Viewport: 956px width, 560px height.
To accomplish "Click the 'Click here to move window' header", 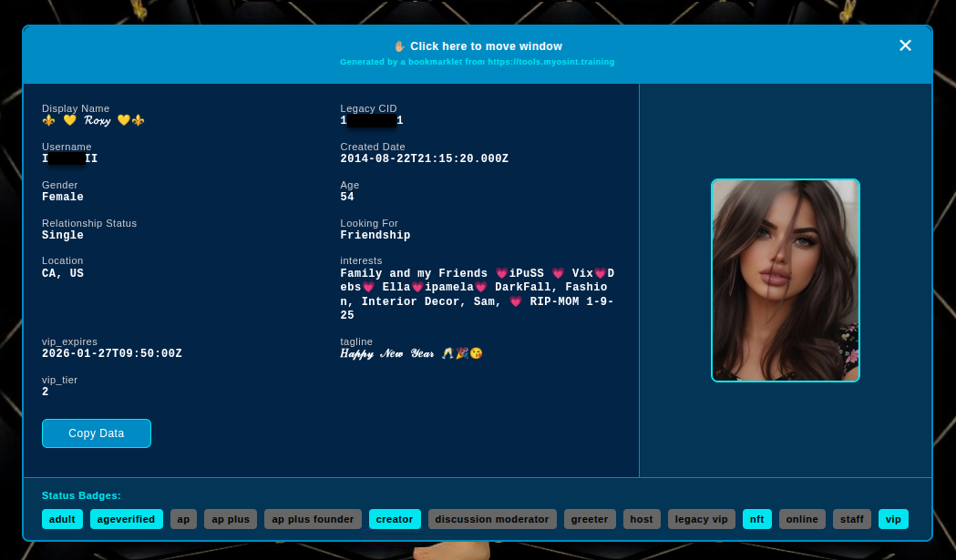I will pos(478,46).
